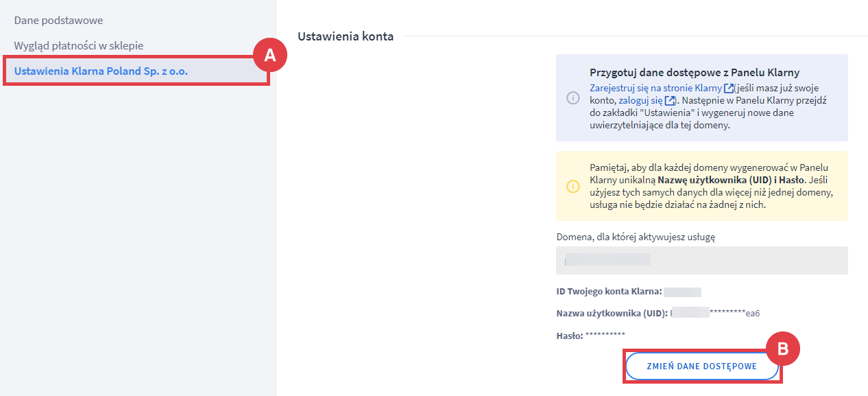The height and width of the screenshot is (396, 868).
Task: Click the grayed-out domain input field
Action: pyautogui.click(x=701, y=261)
